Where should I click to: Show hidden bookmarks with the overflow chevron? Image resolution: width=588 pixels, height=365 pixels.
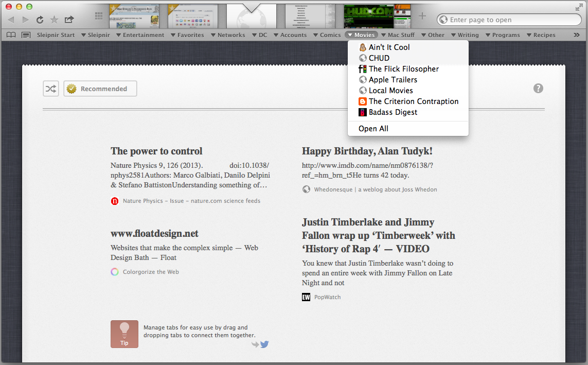coord(576,35)
